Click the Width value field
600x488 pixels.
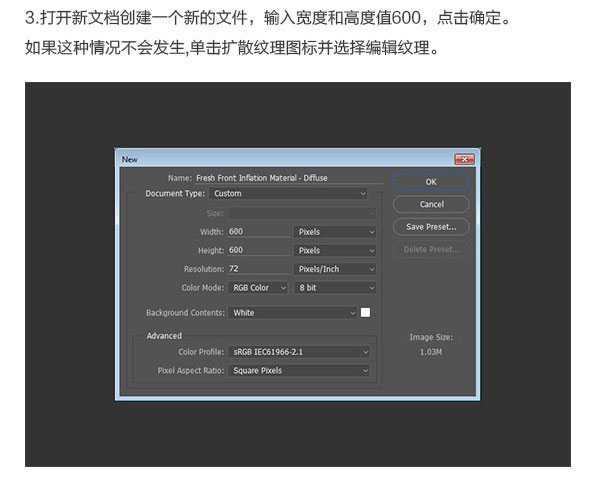[258, 232]
